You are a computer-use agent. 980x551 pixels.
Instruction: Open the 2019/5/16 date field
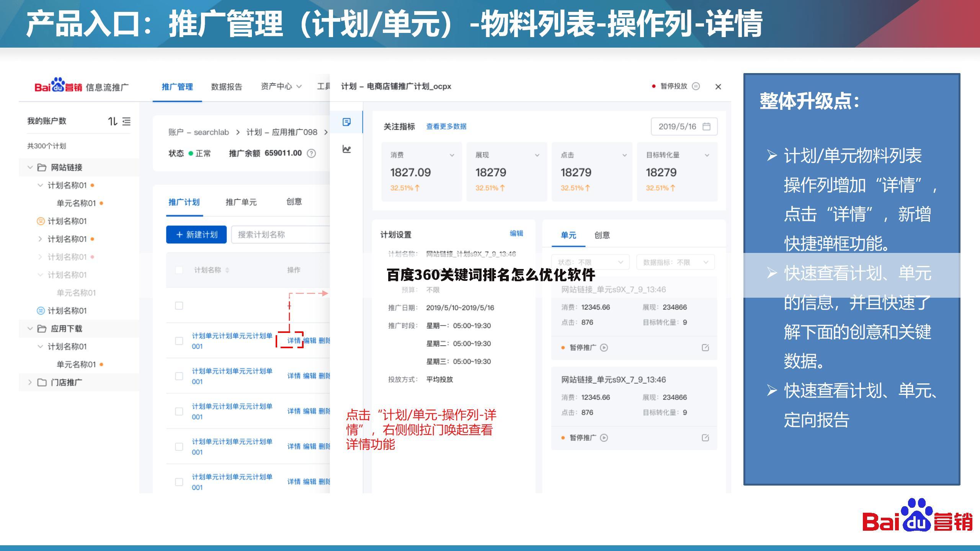coord(684,127)
